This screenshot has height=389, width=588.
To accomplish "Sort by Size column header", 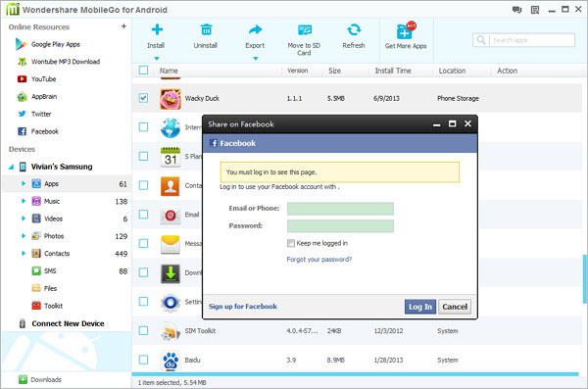I will 334,71.
